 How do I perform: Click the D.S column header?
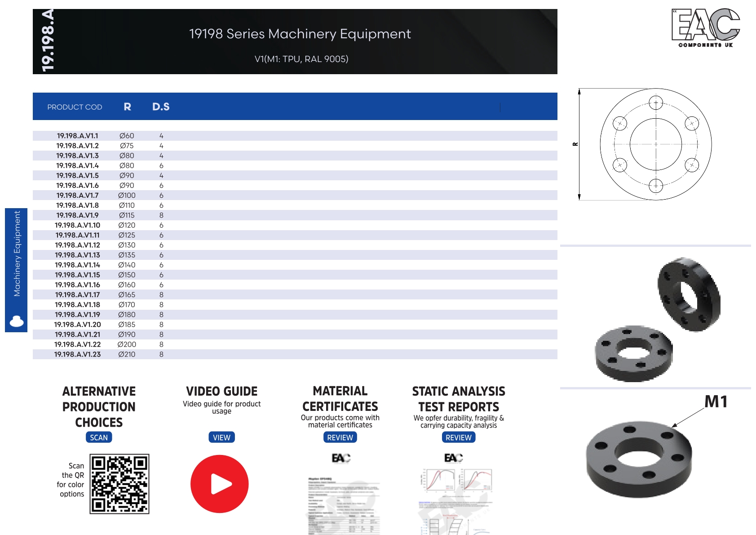(161, 107)
